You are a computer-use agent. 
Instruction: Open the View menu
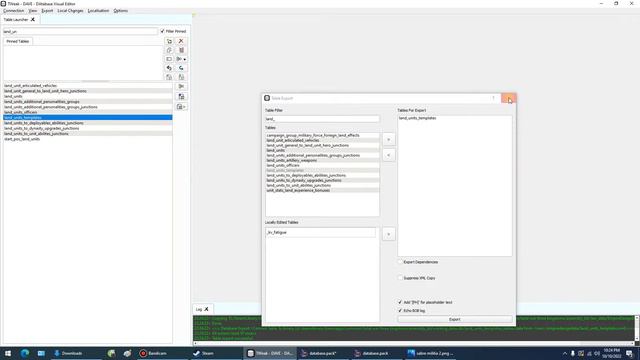pos(33,11)
